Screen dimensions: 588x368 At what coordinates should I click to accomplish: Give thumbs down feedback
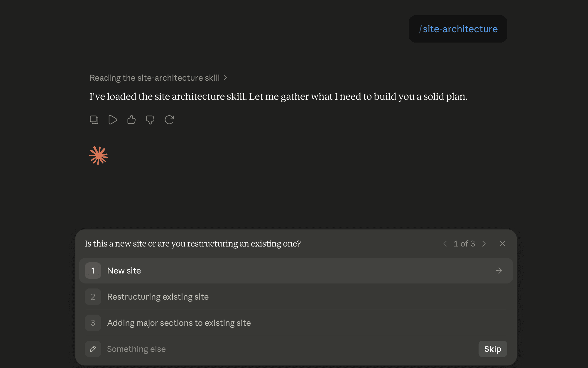pyautogui.click(x=150, y=120)
